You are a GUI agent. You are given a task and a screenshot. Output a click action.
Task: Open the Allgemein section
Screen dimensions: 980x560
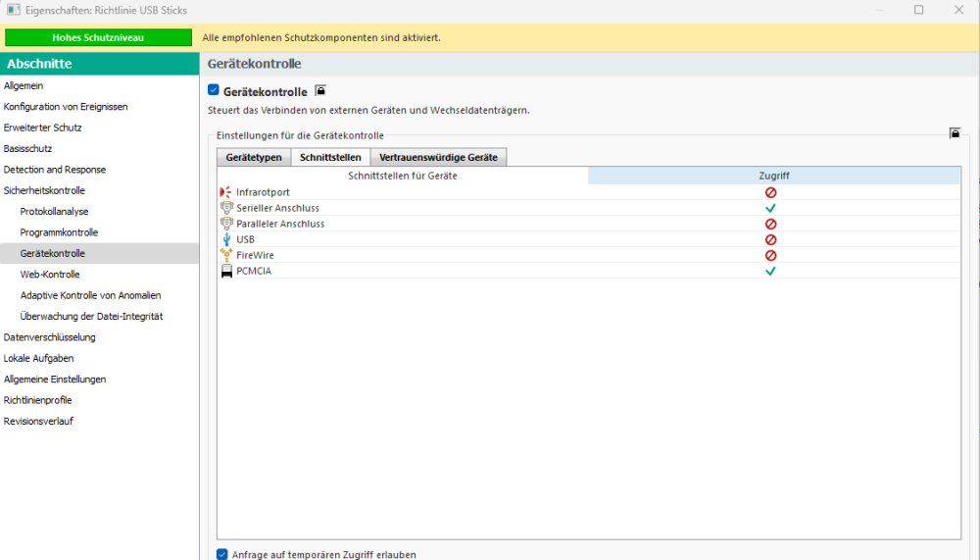pyautogui.click(x=24, y=85)
